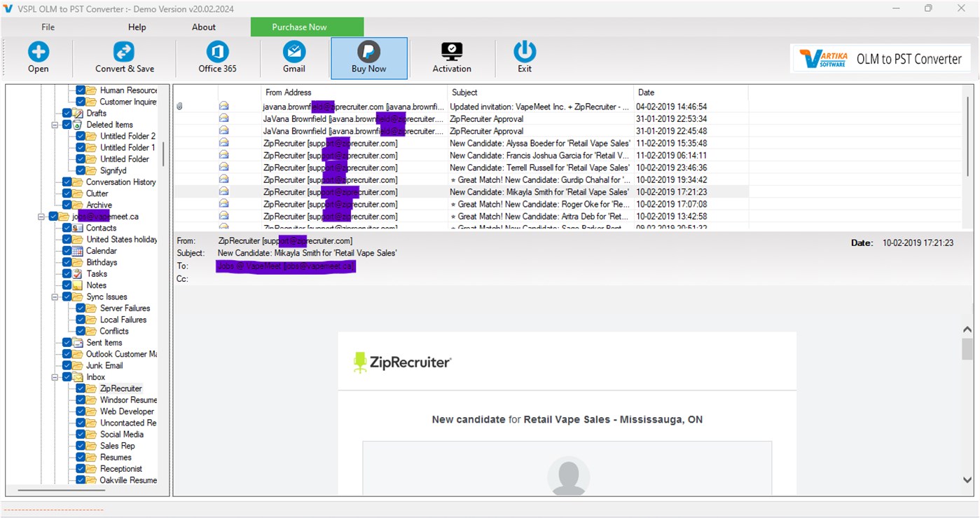Viewport: 980px width, 518px height.
Task: Uncheck the Sent Items checkbox
Action: tap(67, 342)
